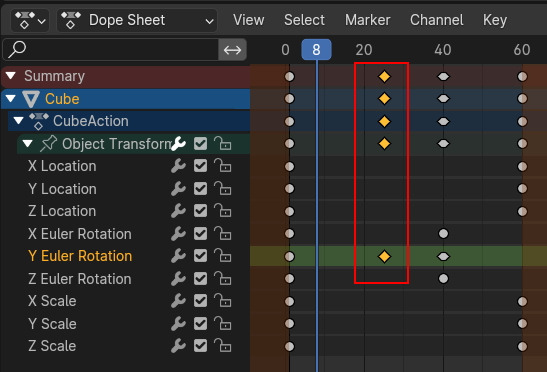Toggle Y Euler Rotation modifiers wrench

[x=178, y=256]
